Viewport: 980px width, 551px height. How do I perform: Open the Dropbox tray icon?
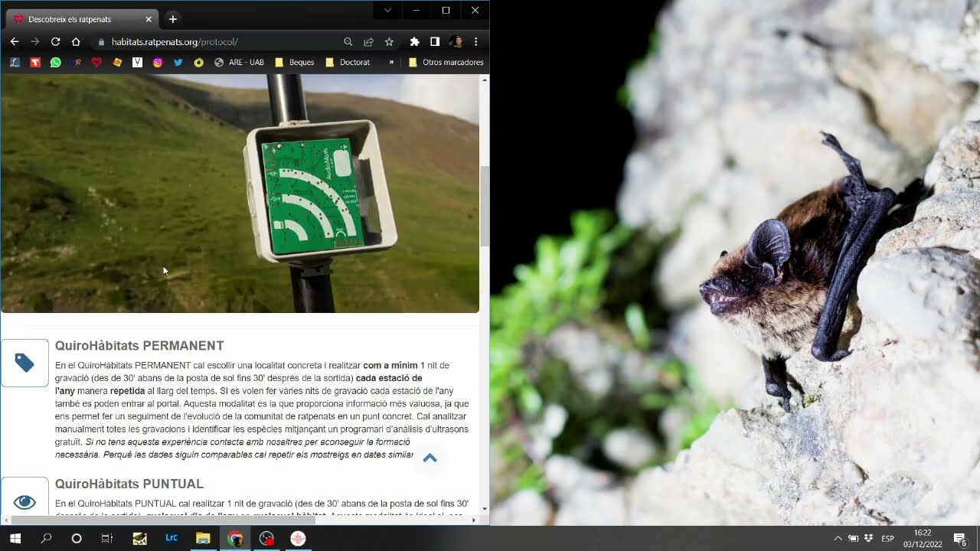[x=869, y=539]
